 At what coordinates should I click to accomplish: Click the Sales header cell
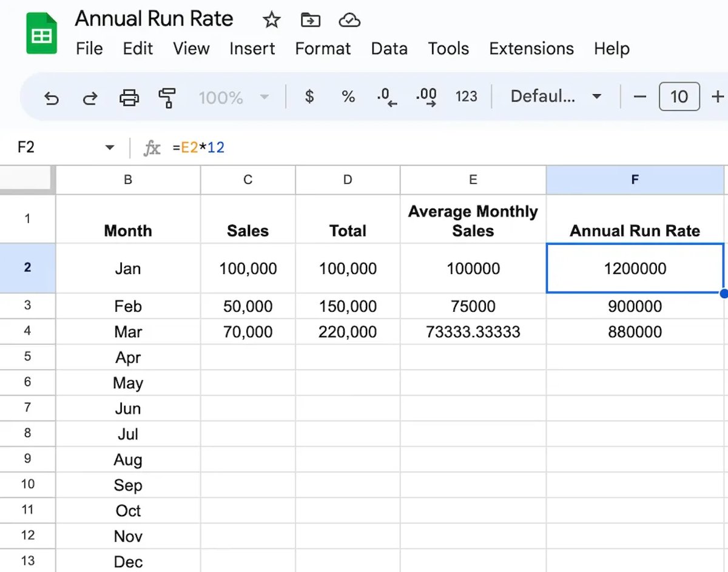click(248, 219)
